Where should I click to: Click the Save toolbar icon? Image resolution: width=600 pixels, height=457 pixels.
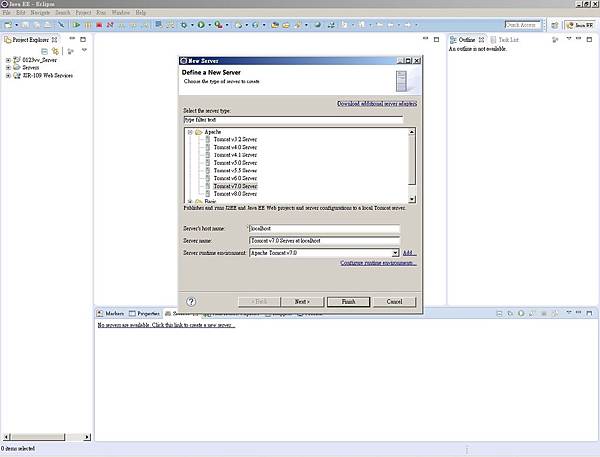tap(25, 25)
